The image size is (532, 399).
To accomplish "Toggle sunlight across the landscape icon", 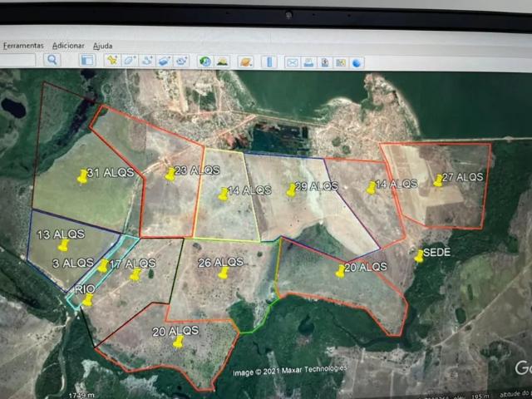I will [x=223, y=62].
